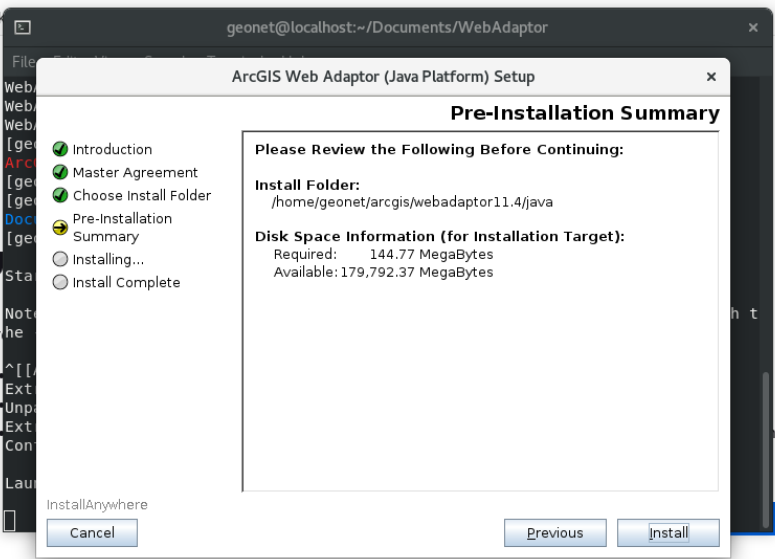
Task: Click the terminal icon in the title bar
Action: [22, 27]
